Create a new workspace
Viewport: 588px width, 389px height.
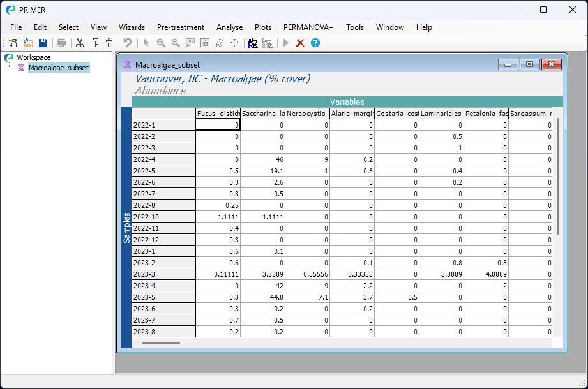coord(13,43)
